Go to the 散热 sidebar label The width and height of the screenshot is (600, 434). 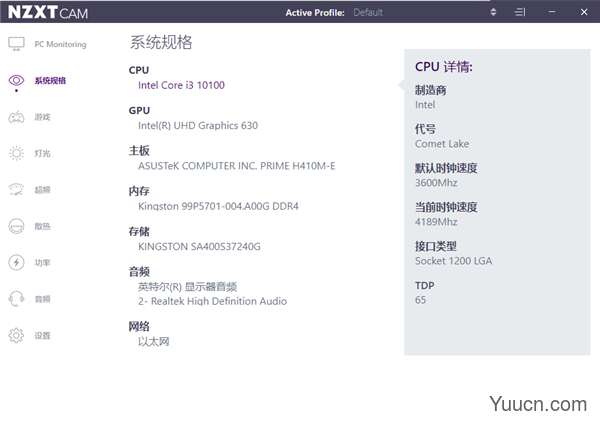coord(42,226)
